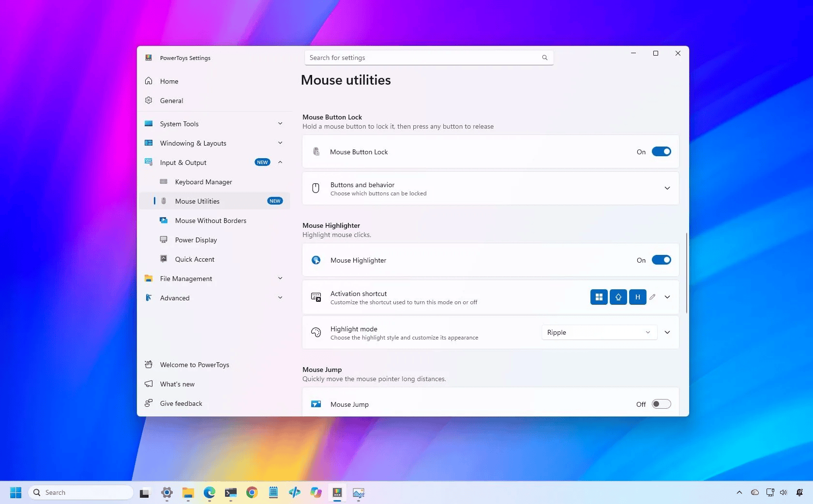Click the Visual Studio Code taskbar icon
Image resolution: width=813 pixels, height=504 pixels.
pos(295,492)
